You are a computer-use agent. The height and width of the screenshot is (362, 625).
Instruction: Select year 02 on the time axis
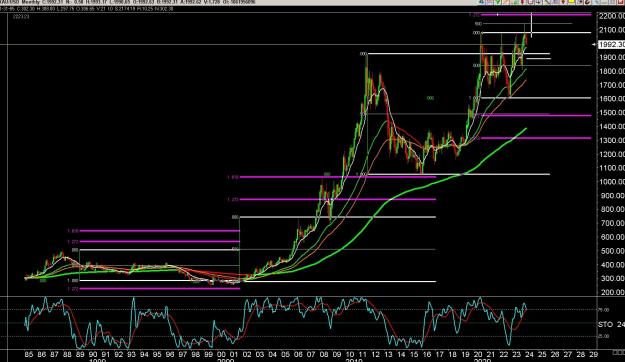coord(247,354)
